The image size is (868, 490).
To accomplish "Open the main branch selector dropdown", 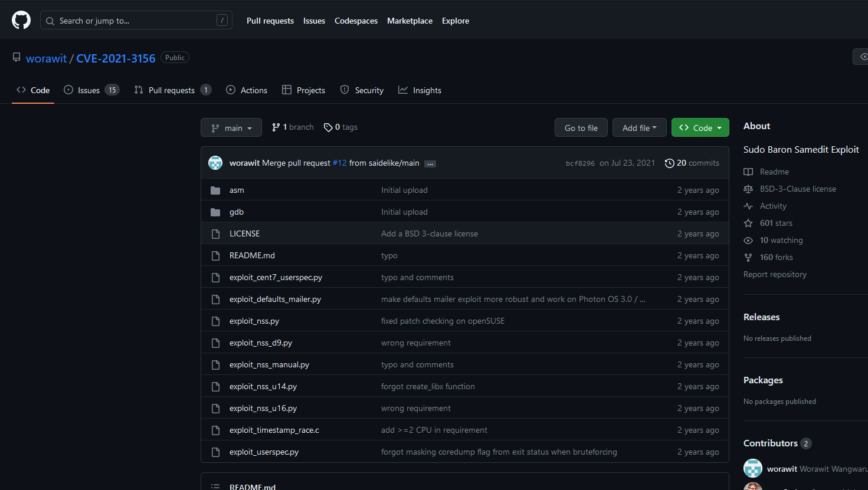I will (231, 127).
